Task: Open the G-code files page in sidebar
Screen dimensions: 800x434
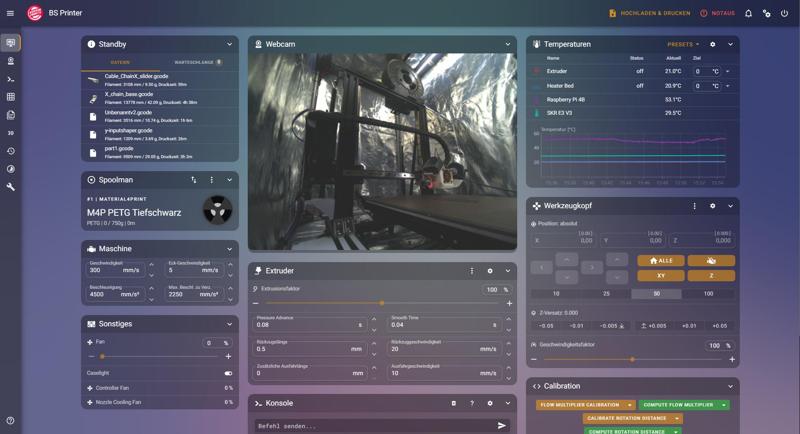Action: pos(11,115)
